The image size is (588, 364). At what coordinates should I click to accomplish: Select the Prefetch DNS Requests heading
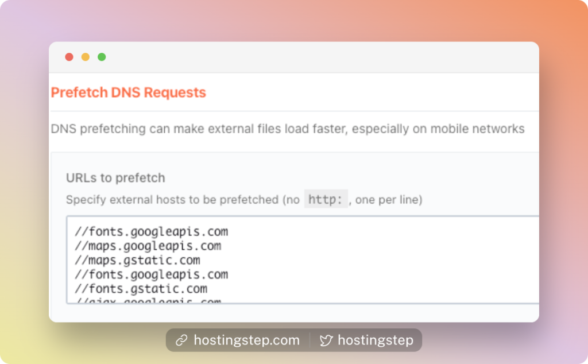click(x=128, y=92)
